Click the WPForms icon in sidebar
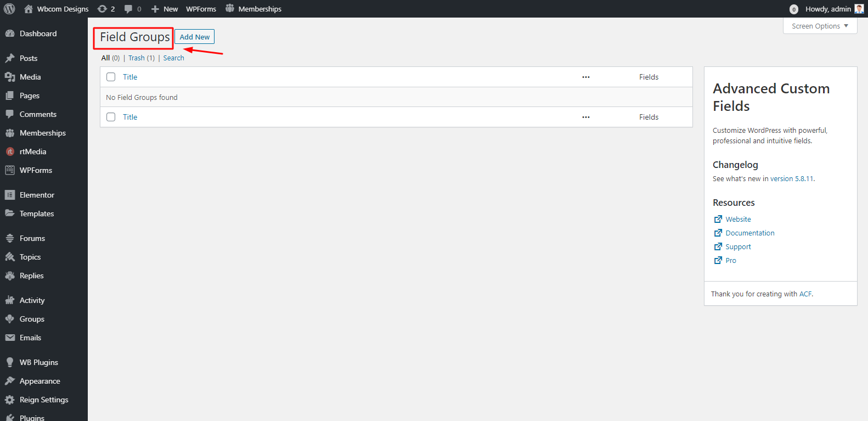Image resolution: width=868 pixels, height=421 pixels. 10,170
